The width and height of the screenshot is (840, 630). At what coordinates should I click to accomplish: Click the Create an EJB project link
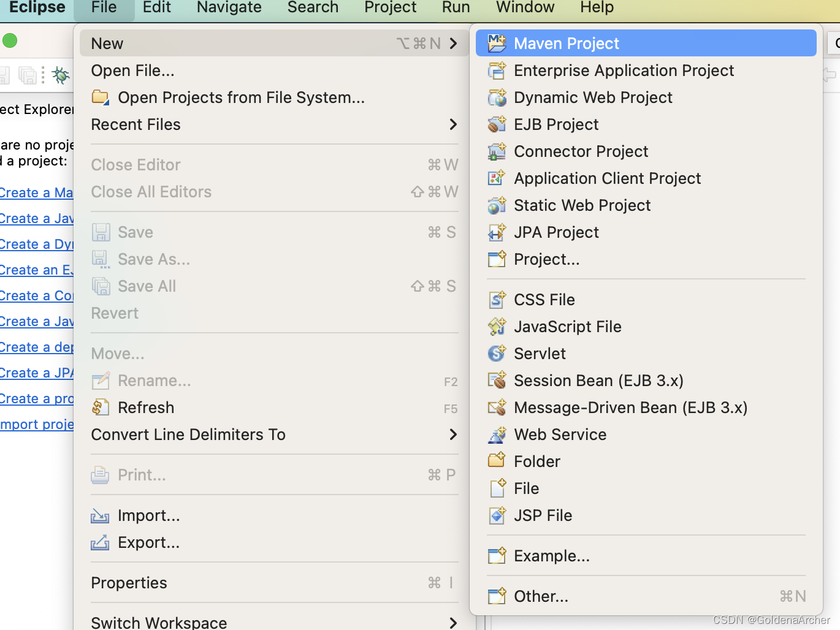tap(36, 270)
